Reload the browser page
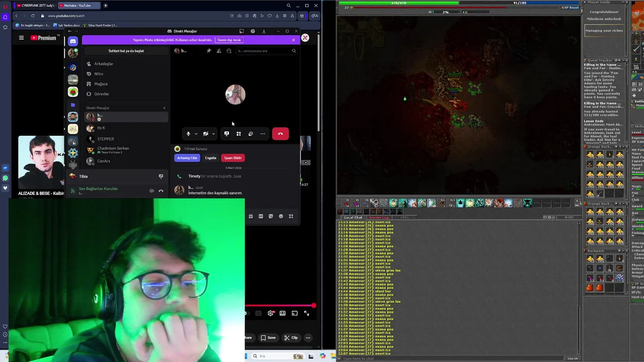The height and width of the screenshot is (362, 644). pos(33,16)
